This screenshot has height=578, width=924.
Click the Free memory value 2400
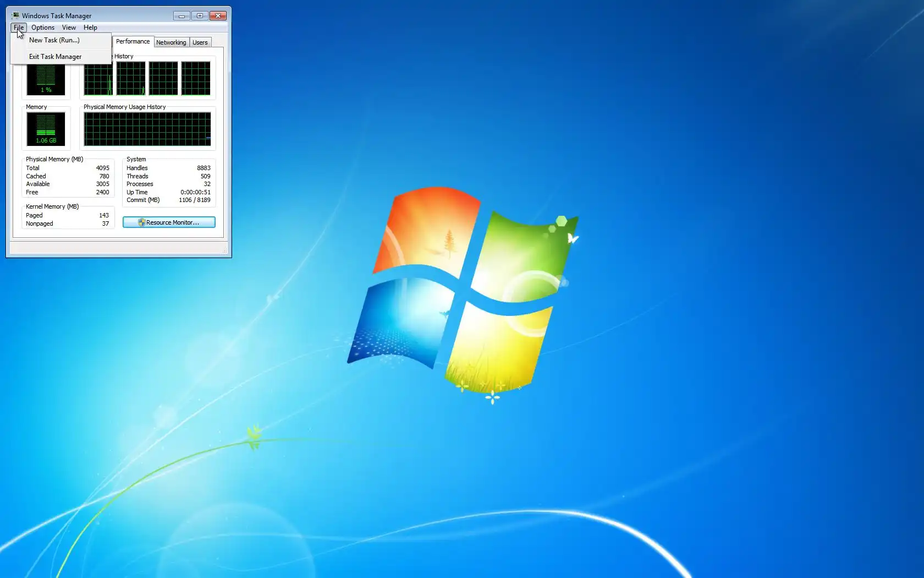click(x=103, y=192)
